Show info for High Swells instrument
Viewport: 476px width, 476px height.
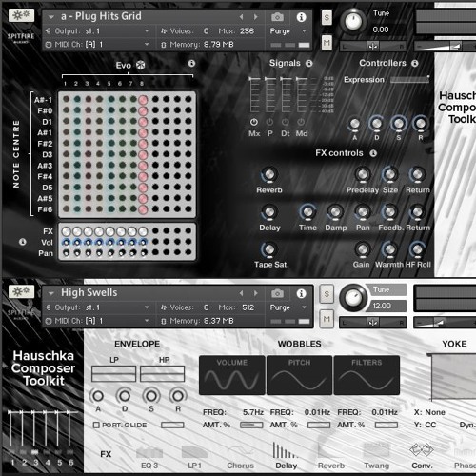[301, 293]
